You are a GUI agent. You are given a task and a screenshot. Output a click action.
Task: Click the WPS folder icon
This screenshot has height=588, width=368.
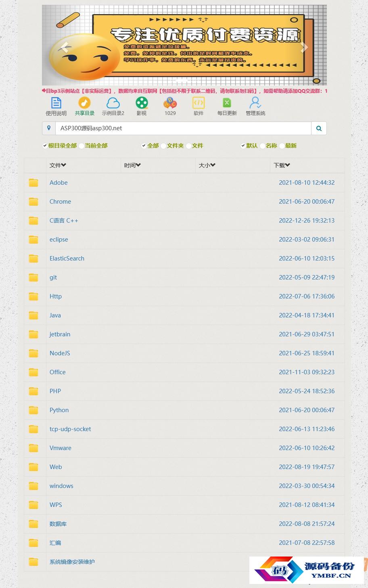(x=33, y=505)
